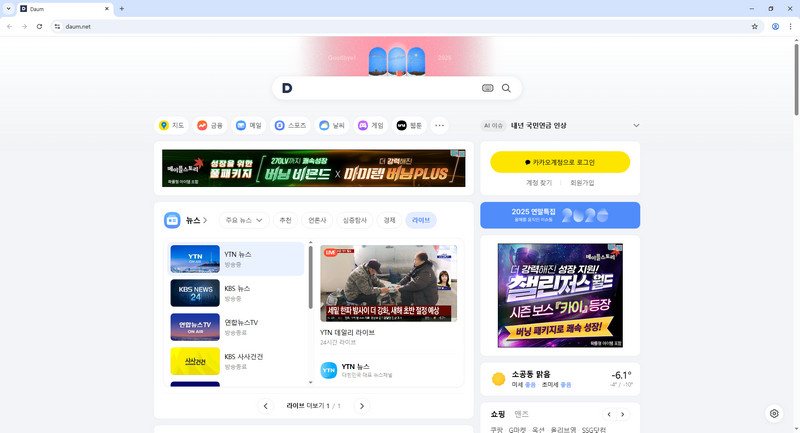The width and height of the screenshot is (800, 433).
Task: Select the 경제 news tab
Action: point(389,220)
